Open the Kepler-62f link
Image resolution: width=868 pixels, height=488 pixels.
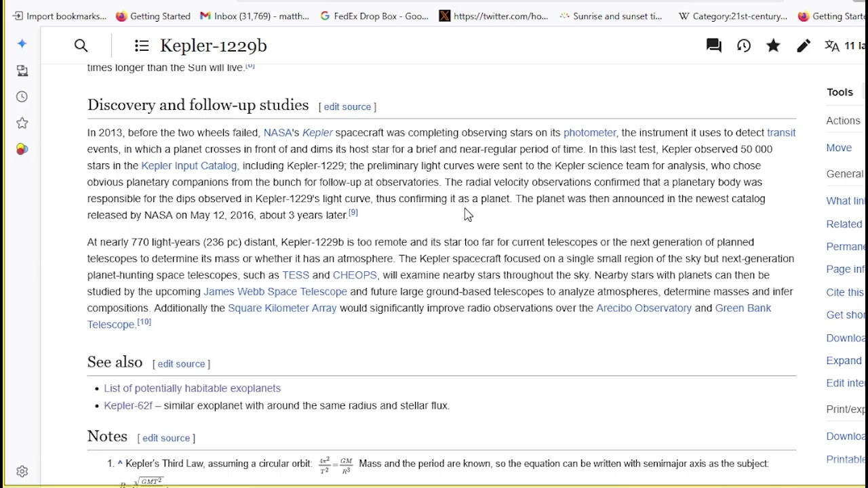(x=128, y=405)
